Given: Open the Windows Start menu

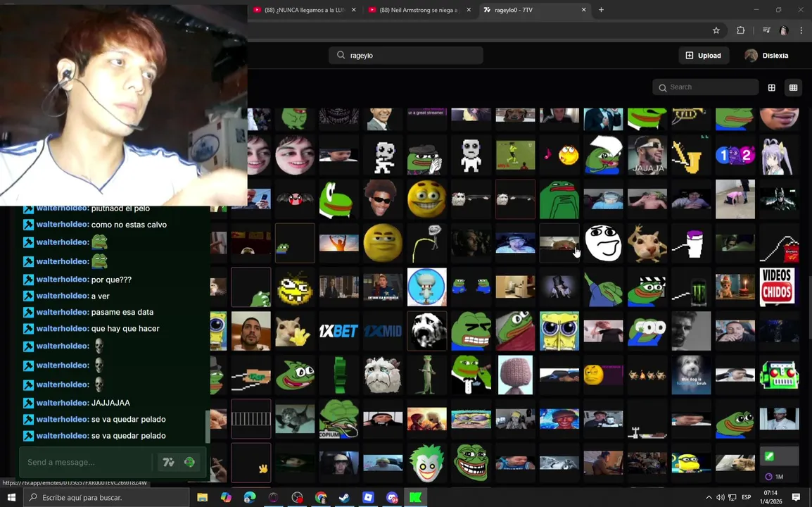Looking at the screenshot, I should pos(11,498).
